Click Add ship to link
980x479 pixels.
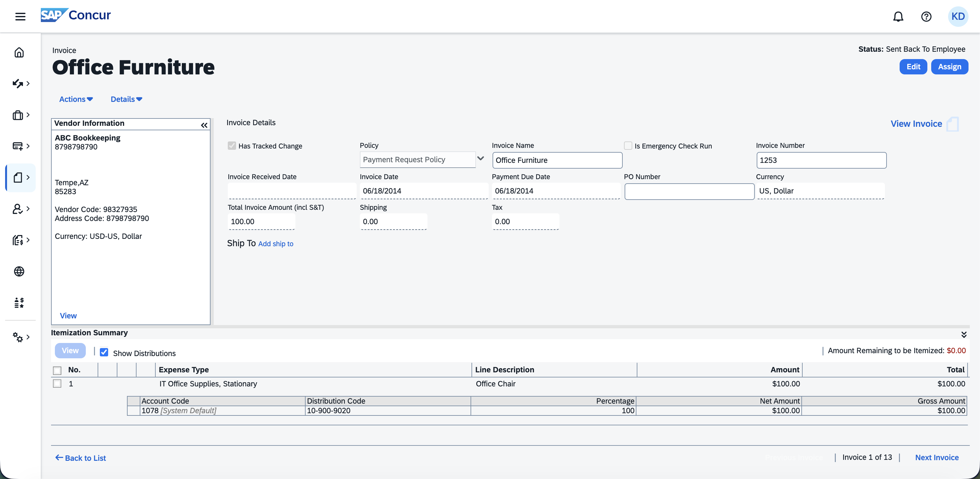pos(276,244)
